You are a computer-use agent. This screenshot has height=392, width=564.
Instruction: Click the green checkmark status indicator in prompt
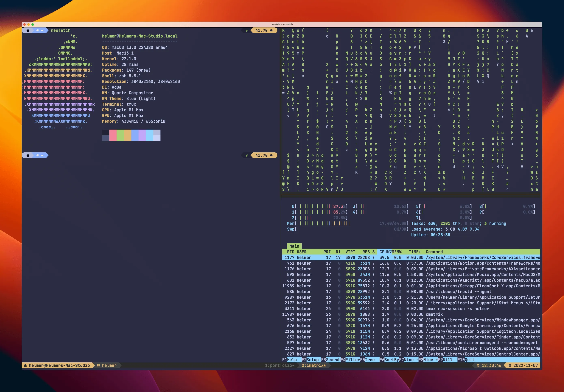tap(246, 30)
